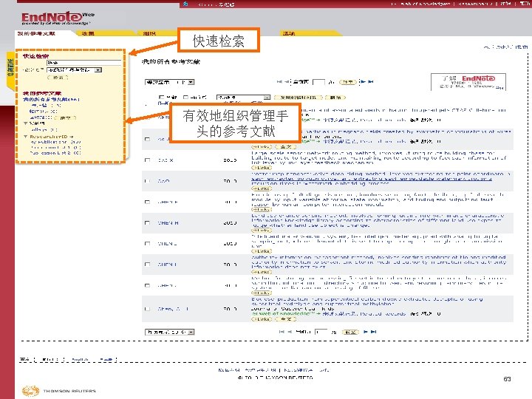Tick the checkbox for the Intelligent meter reading row
Screen dimensions: 532x399
147,244
